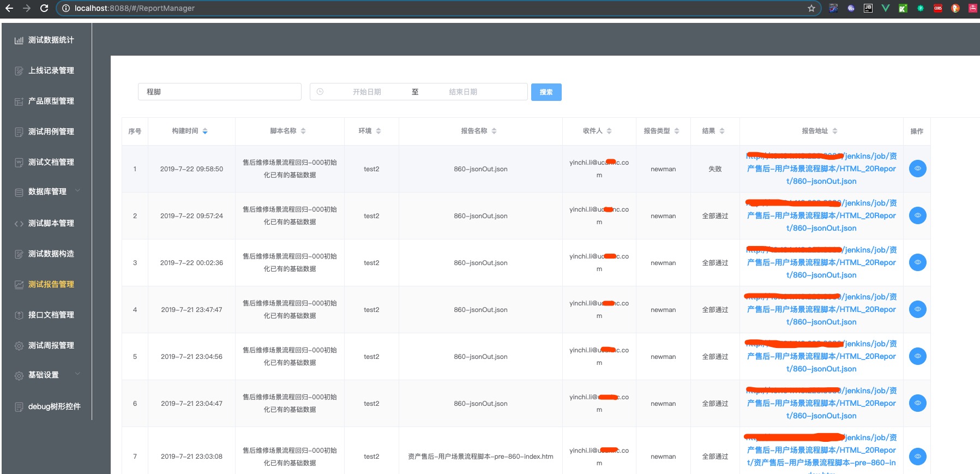Click the search input containing 程脚

[x=220, y=92]
